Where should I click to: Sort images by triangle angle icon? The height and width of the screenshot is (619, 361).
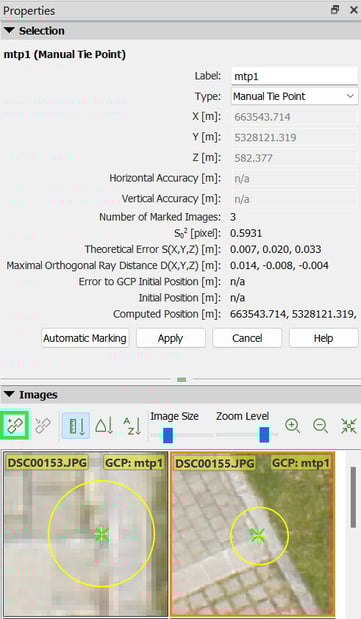click(104, 426)
